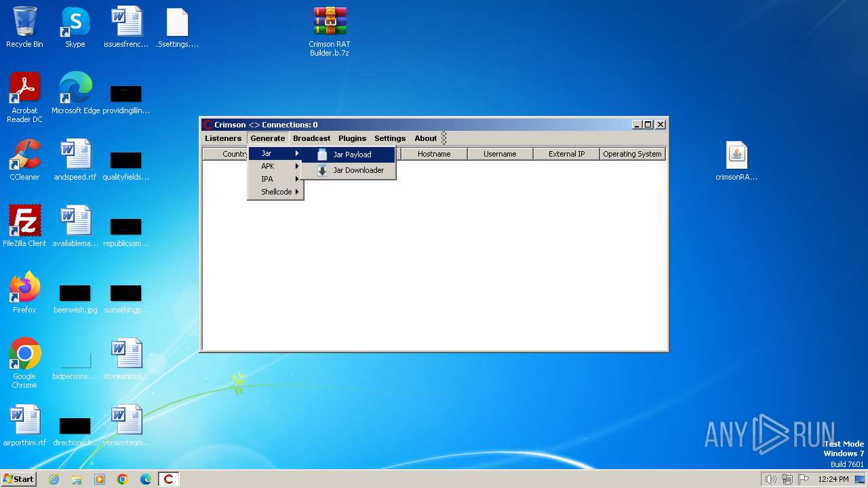
Task: Open the Generate menu
Action: coord(268,138)
